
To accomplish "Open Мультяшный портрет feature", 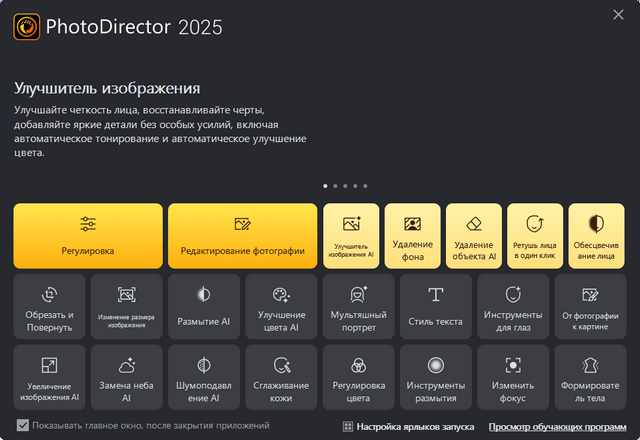I will [x=358, y=306].
